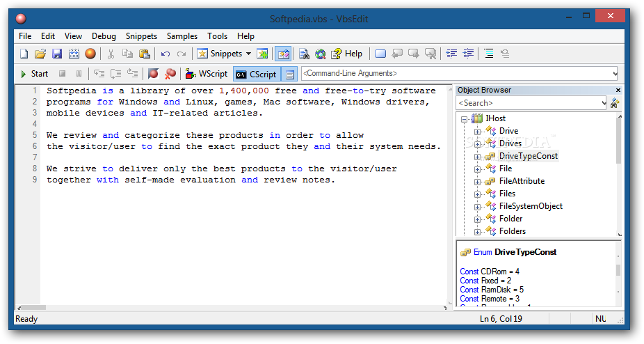The image size is (644, 344).
Task: Click the orange sphere toolbar icon
Action: click(x=90, y=54)
